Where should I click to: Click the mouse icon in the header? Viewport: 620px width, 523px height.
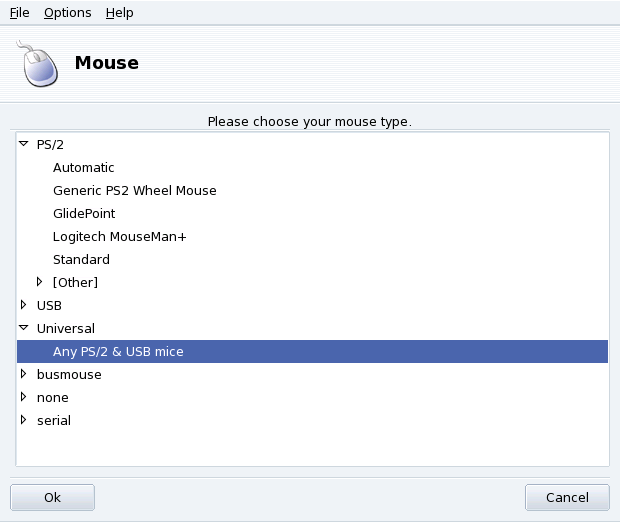pyautogui.click(x=37, y=63)
